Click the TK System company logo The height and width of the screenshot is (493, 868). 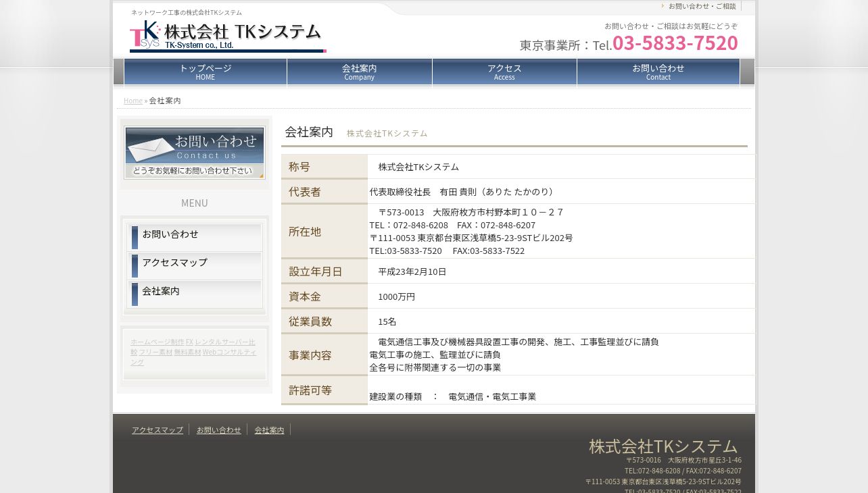[228, 36]
